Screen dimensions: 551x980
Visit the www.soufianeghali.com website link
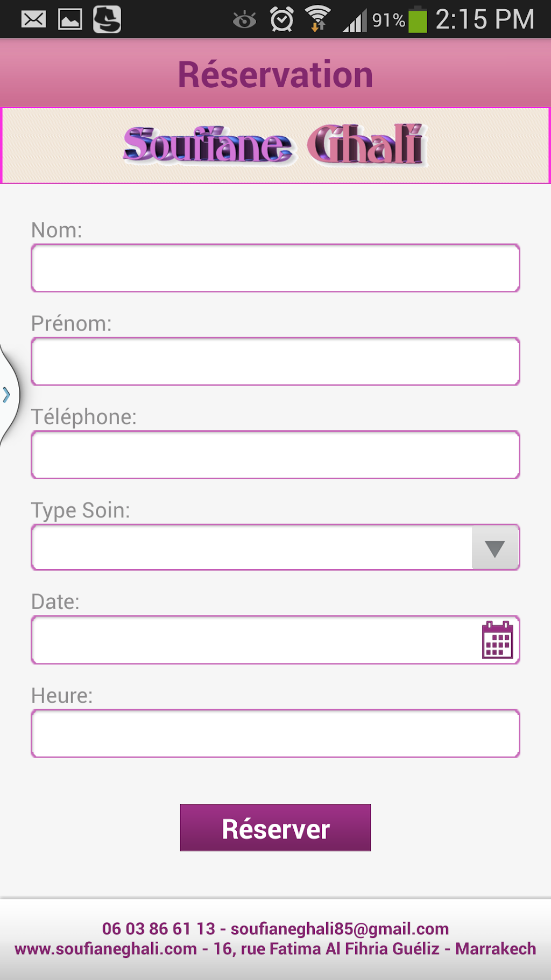point(106,949)
